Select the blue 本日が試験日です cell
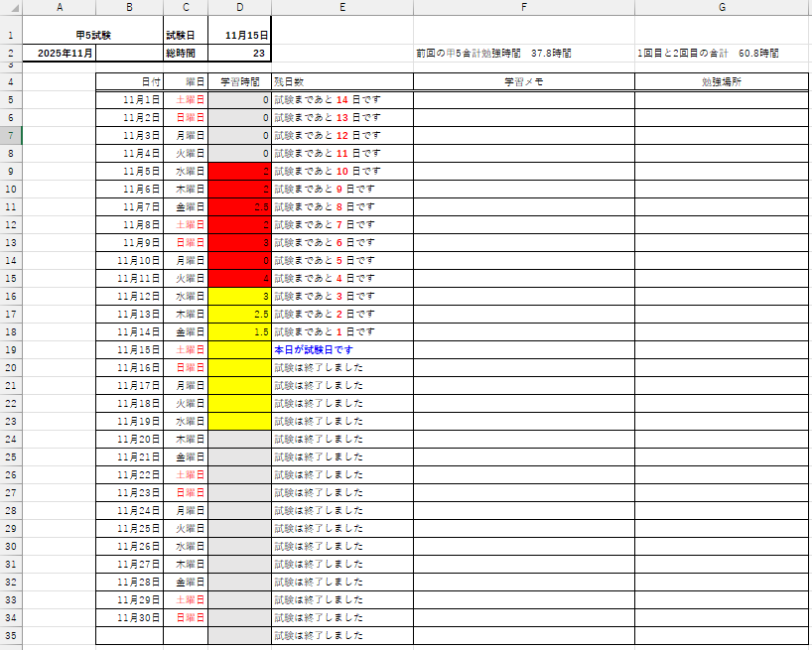812x650 pixels. click(341, 349)
